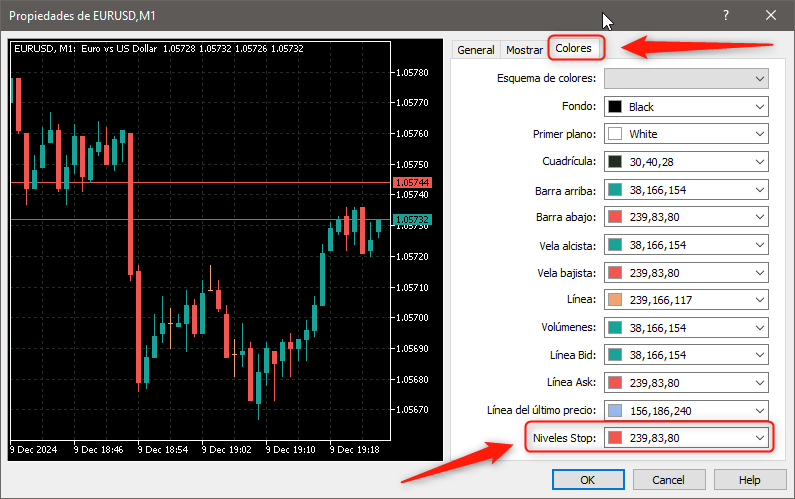Click the white Primer plano swatch
The height and width of the screenshot is (499, 795).
point(615,134)
